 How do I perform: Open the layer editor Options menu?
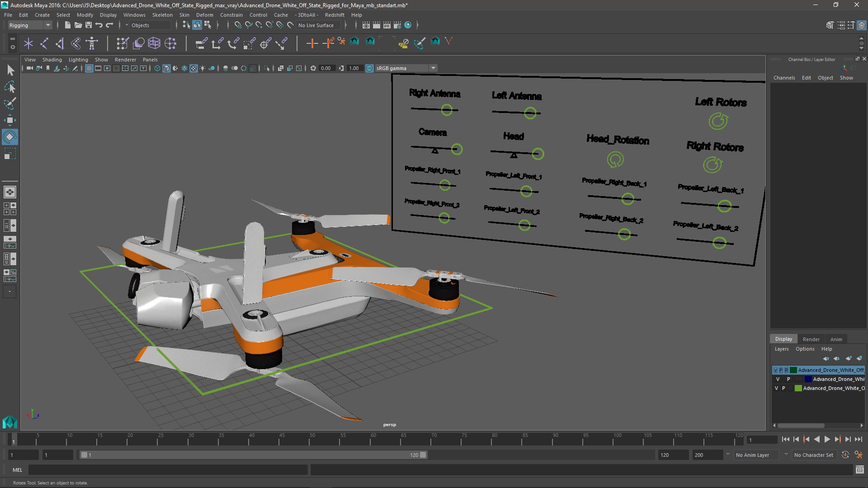point(805,349)
